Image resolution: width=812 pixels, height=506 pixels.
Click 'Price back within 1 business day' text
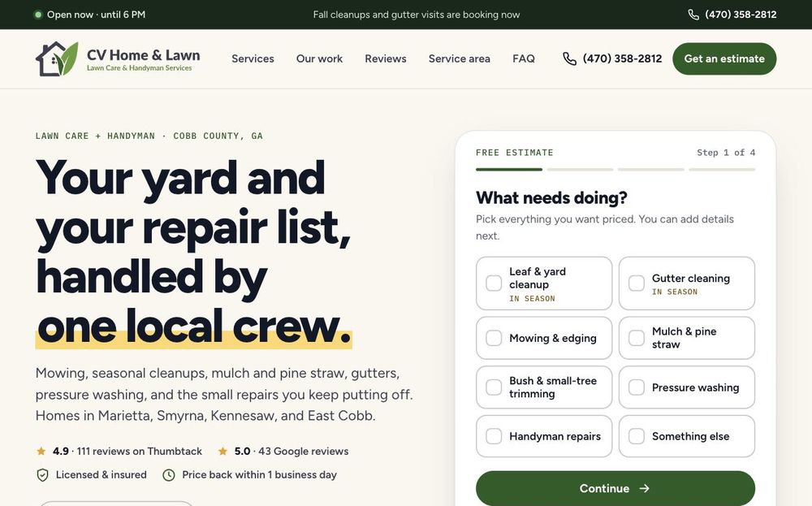click(x=260, y=475)
